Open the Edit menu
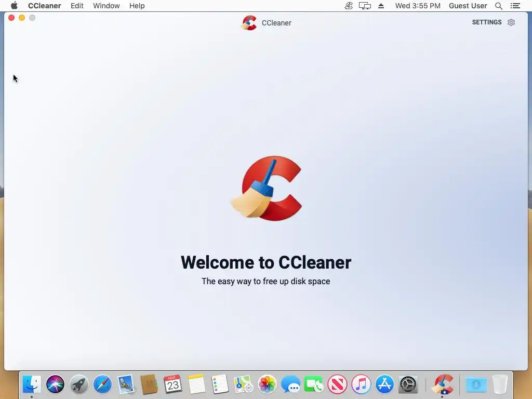 (x=77, y=6)
